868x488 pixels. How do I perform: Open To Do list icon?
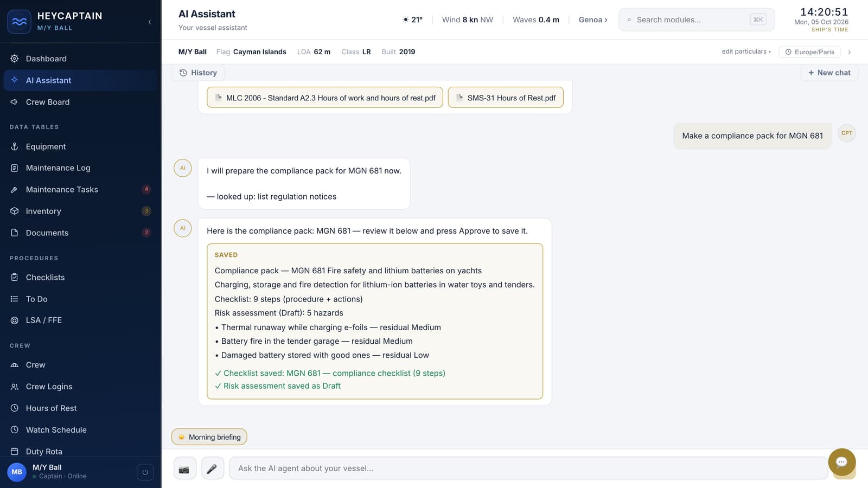click(x=15, y=299)
